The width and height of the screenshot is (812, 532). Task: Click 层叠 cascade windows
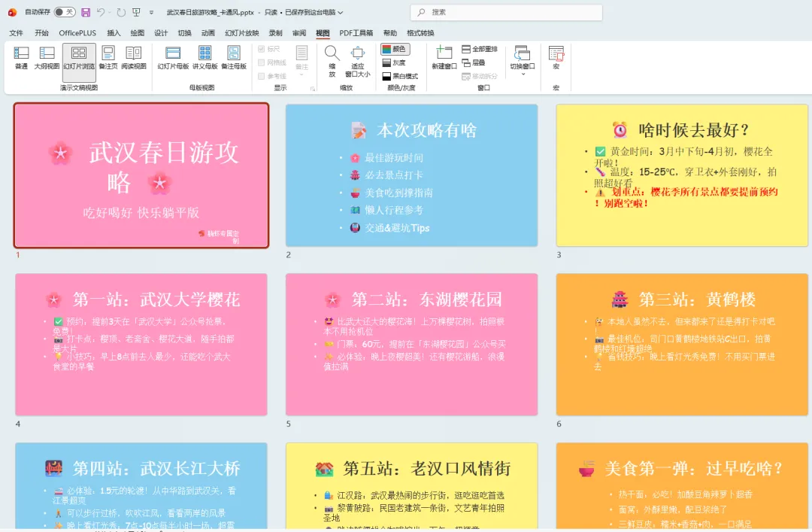coord(474,62)
